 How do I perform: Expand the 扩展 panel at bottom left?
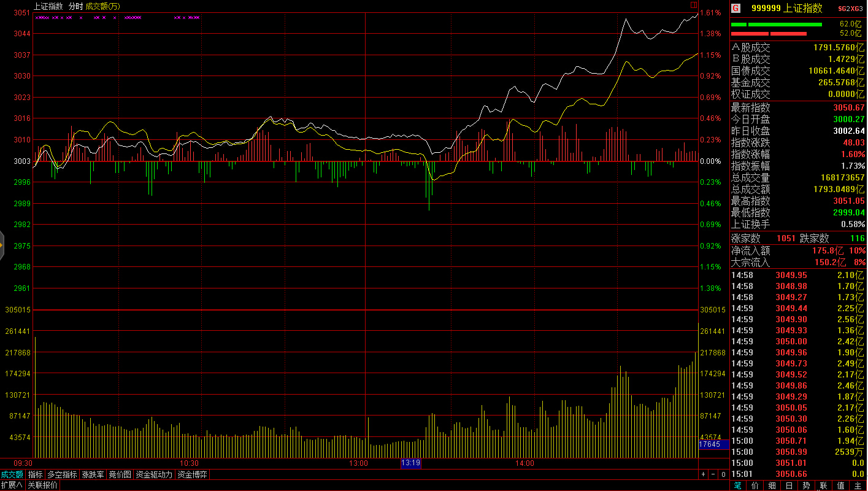[x=12, y=485]
